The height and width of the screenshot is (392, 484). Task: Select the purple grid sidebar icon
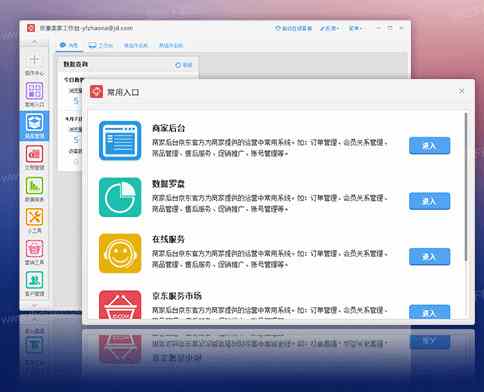34,91
